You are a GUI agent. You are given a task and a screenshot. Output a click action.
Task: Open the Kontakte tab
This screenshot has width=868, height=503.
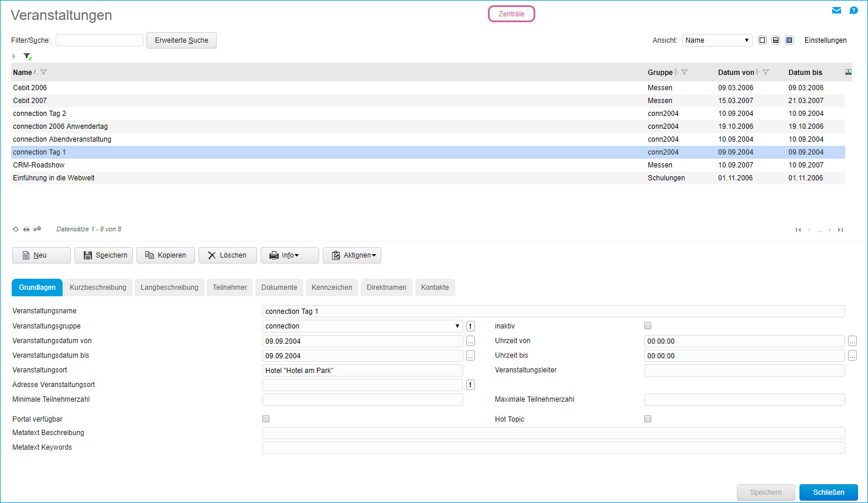pyautogui.click(x=435, y=288)
